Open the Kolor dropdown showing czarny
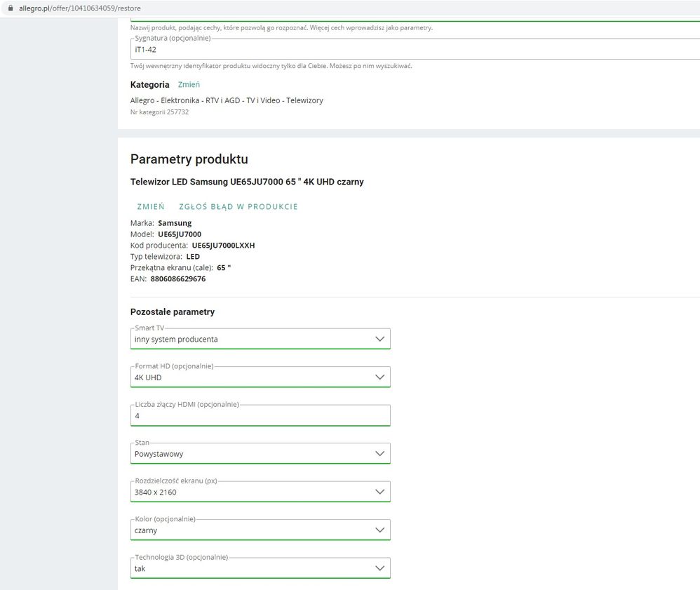The width and height of the screenshot is (700, 590). (260, 530)
